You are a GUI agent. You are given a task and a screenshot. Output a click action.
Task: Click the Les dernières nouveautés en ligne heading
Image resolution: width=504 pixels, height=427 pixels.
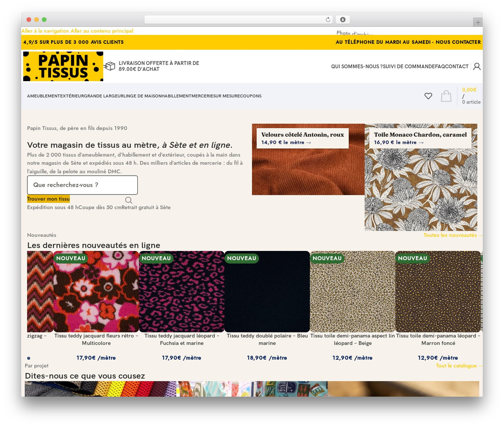pos(94,245)
